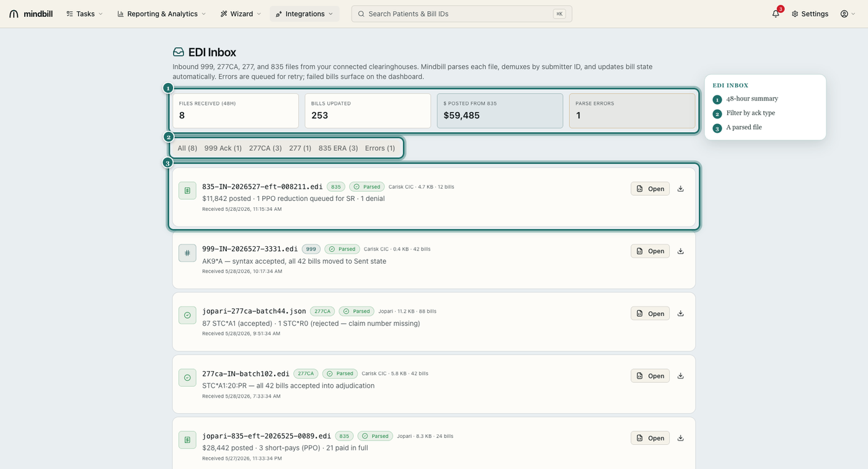Click 'A parsed file' in the legend
Screen dimensions: 868x469
point(744,127)
